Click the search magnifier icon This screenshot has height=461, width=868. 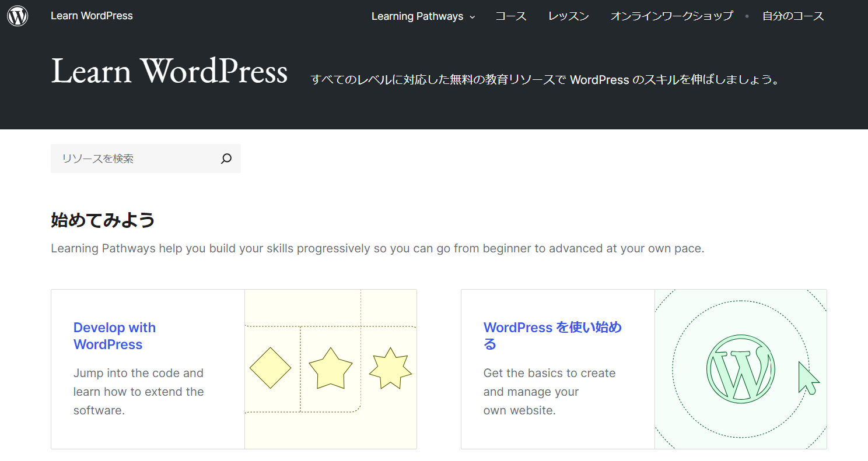point(226,159)
